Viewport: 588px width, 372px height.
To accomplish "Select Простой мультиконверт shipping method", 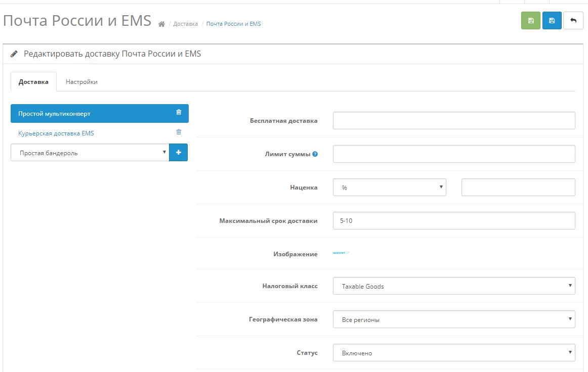I will point(99,114).
